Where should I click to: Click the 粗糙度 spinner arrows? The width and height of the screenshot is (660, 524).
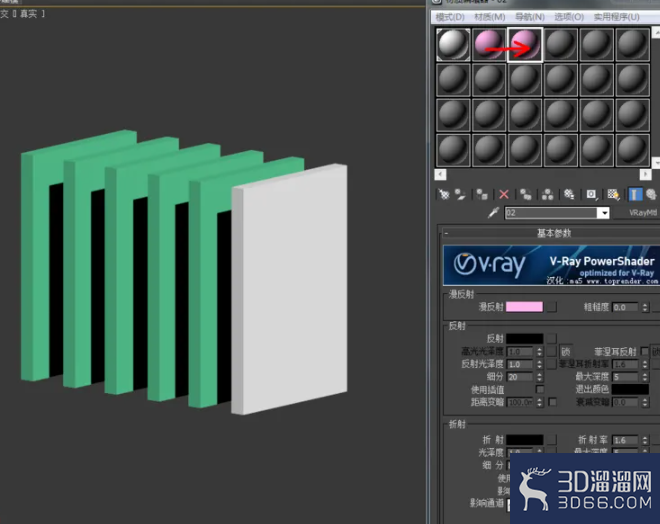click(x=645, y=307)
